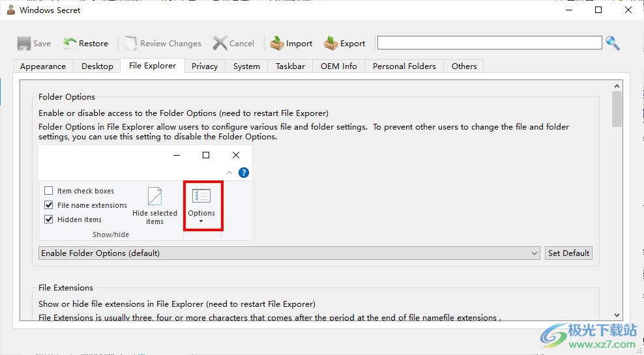The width and height of the screenshot is (644, 355).
Task: Uncheck the File name extensions checkbox
Action: [x=49, y=205]
